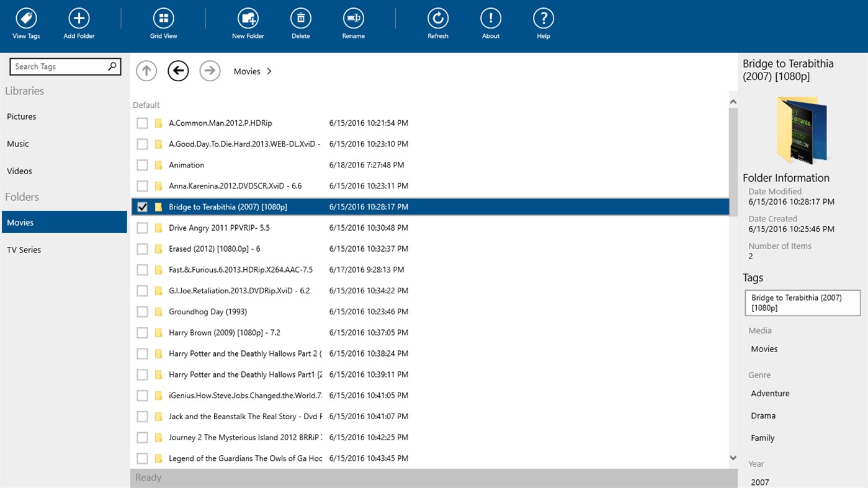Click the back navigation button
Image resolution: width=868 pixels, height=488 pixels.
pyautogui.click(x=178, y=71)
